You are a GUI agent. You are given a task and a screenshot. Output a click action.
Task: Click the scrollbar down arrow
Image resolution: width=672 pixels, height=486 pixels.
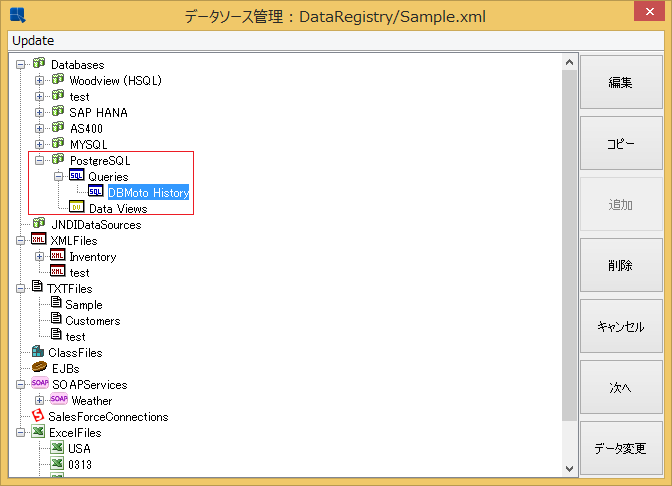[569, 468]
